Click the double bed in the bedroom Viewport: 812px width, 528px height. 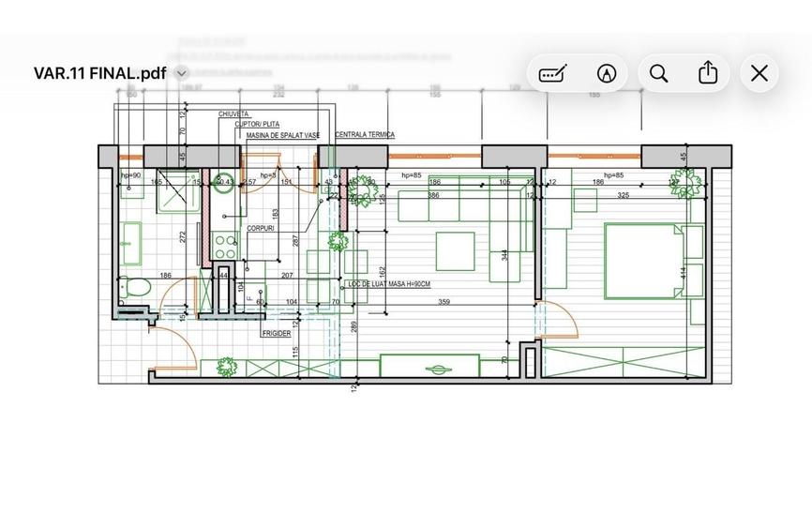click(644, 261)
